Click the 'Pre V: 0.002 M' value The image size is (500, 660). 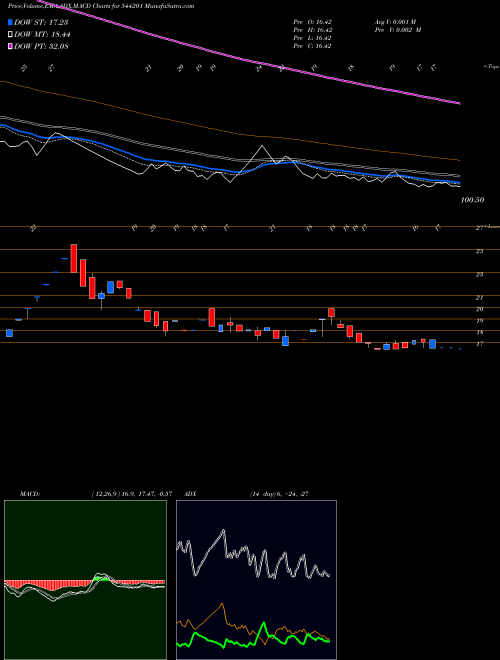pyautogui.click(x=397, y=30)
